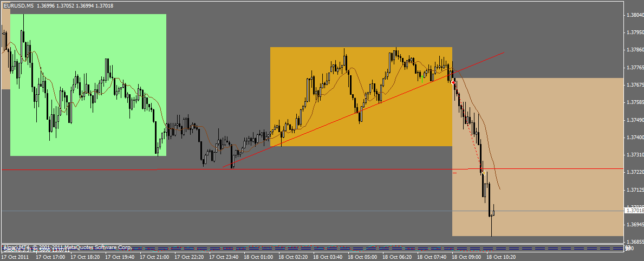Click the red sell entry arrow marker
The height and width of the screenshot is (261, 644).
coord(453,82)
